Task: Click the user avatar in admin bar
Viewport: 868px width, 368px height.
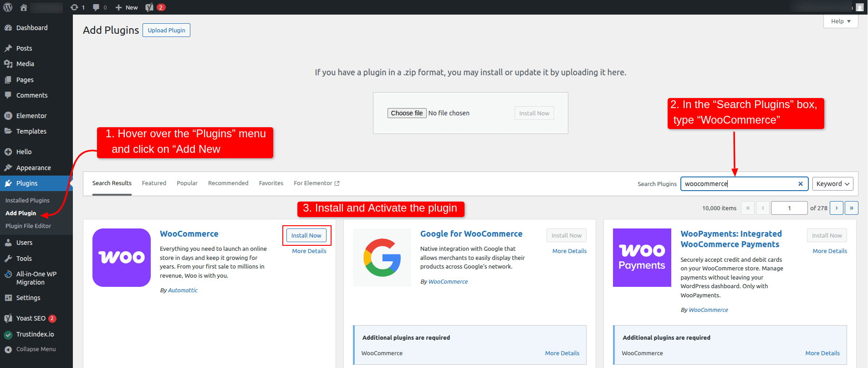Action: click(x=860, y=7)
